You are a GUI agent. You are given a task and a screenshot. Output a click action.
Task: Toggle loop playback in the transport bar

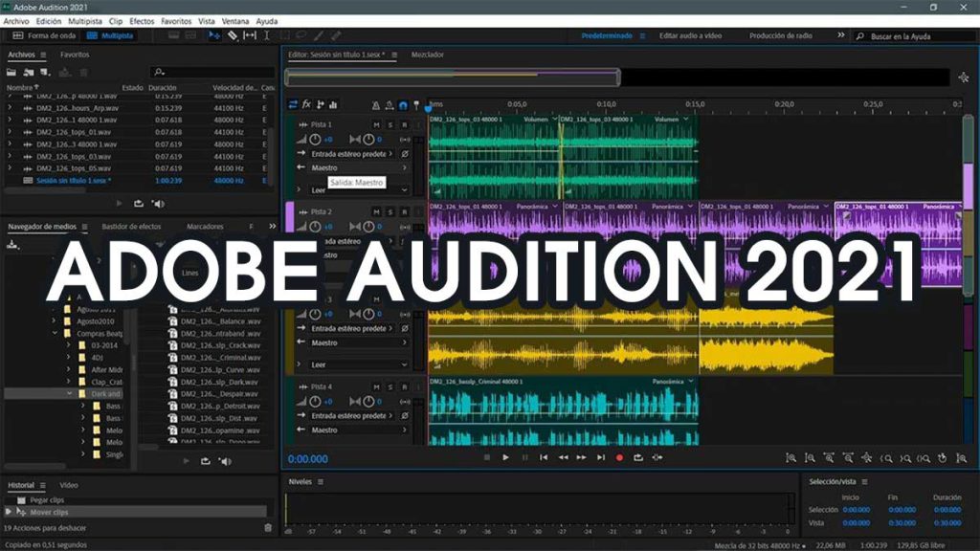click(637, 458)
